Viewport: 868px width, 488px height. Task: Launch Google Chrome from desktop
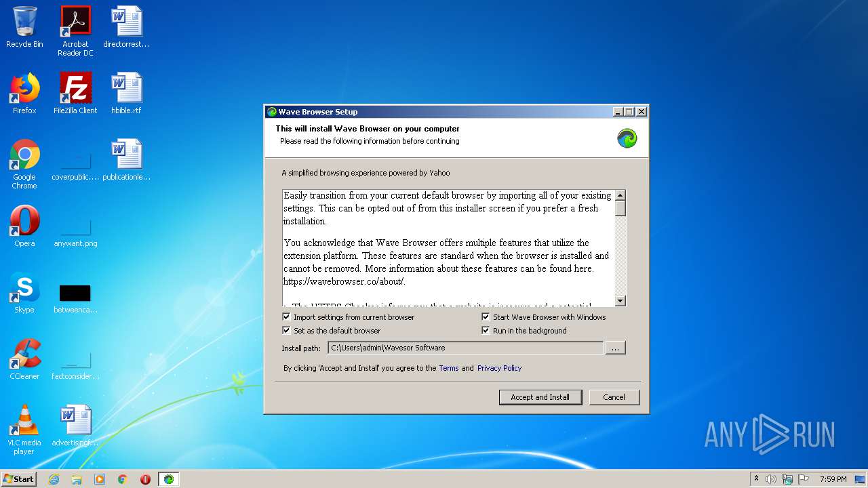click(x=24, y=164)
